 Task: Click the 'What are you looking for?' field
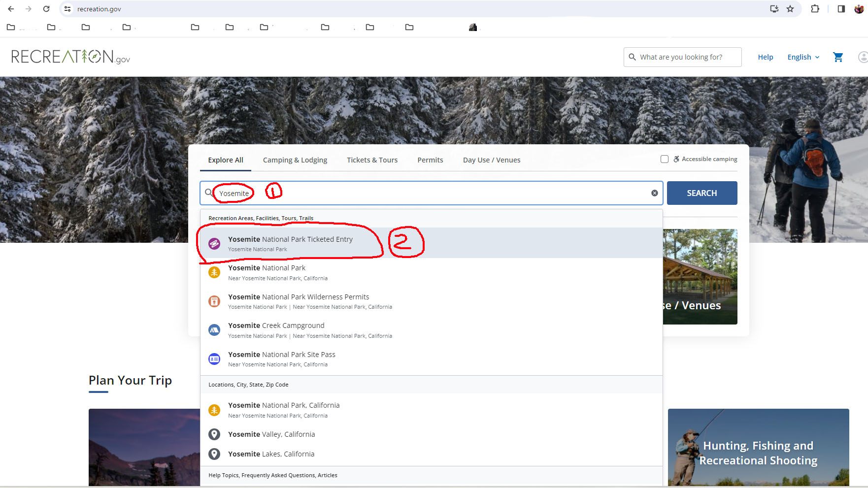point(688,57)
